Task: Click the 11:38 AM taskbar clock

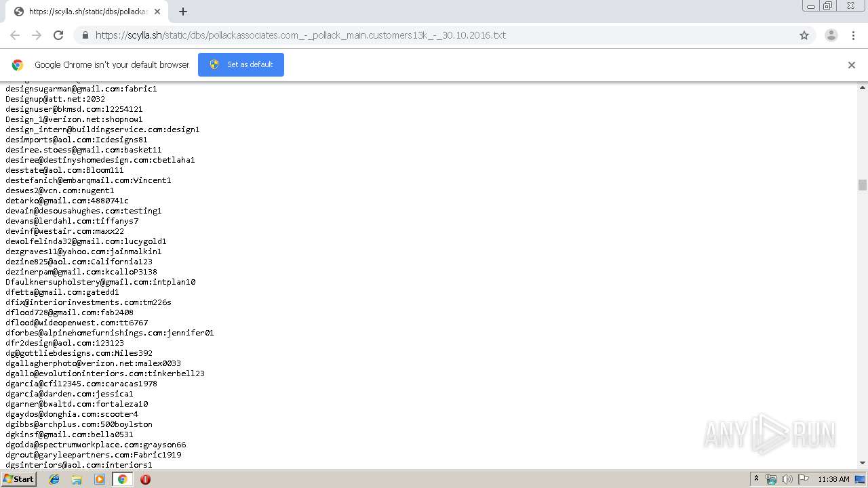Action: (833, 479)
